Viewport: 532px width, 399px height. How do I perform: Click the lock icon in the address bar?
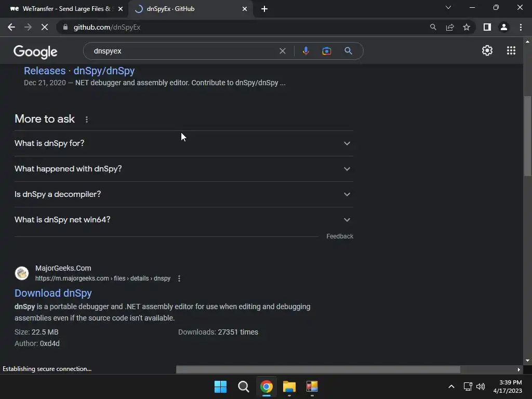[x=65, y=27]
